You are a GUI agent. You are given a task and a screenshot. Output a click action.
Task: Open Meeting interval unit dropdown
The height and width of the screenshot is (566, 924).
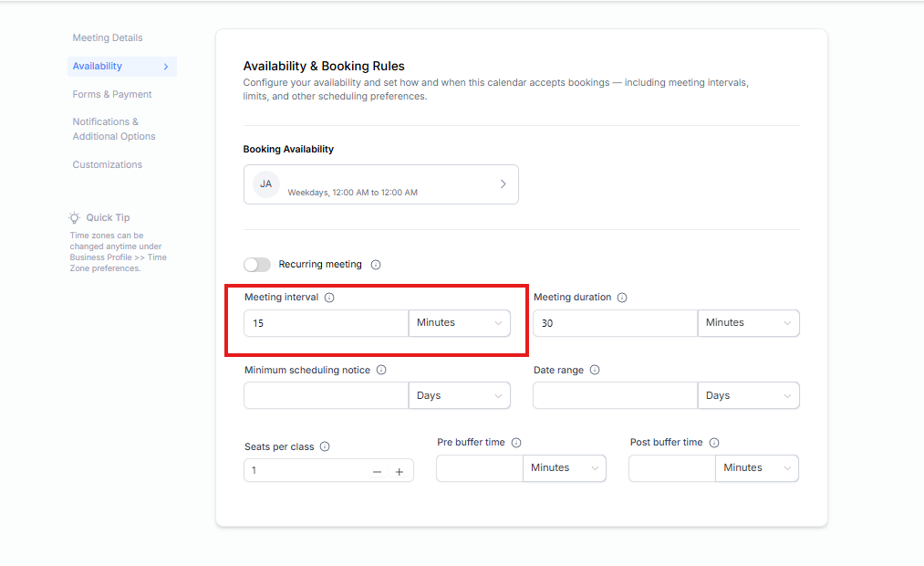pos(459,323)
